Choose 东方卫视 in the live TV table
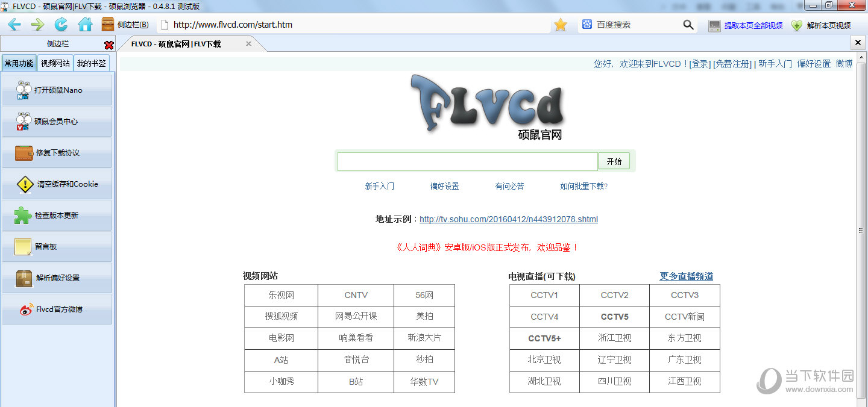The height and width of the screenshot is (407, 868). [685, 338]
